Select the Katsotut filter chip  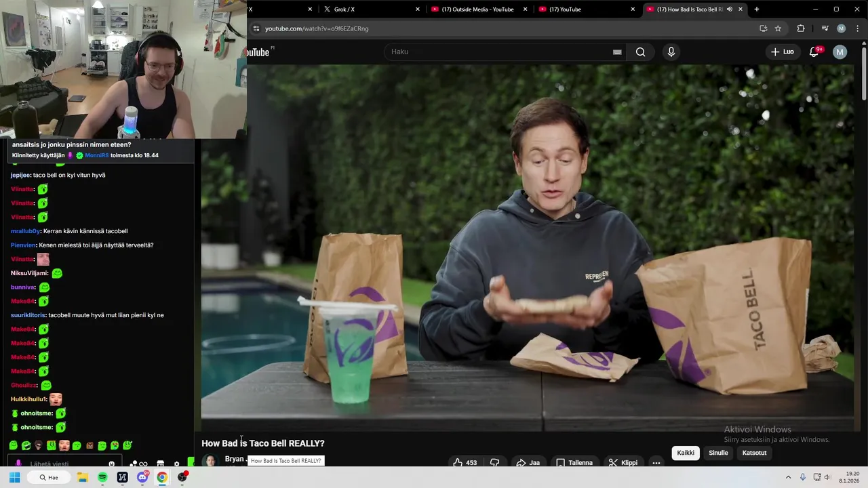[x=754, y=453]
